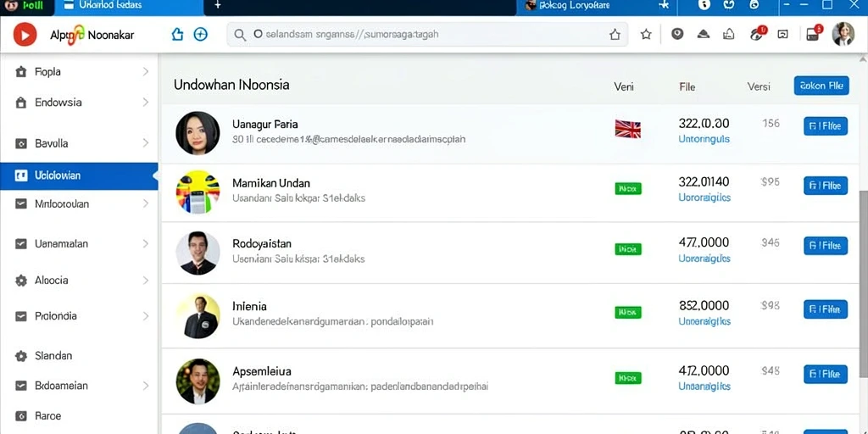Open the user profile avatar at top right
The image size is (868, 434).
click(843, 34)
